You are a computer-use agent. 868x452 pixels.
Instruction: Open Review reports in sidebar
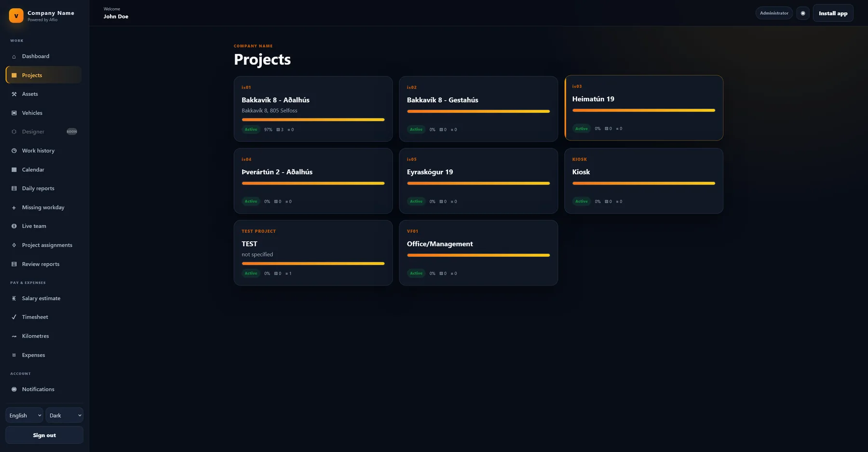click(43, 264)
